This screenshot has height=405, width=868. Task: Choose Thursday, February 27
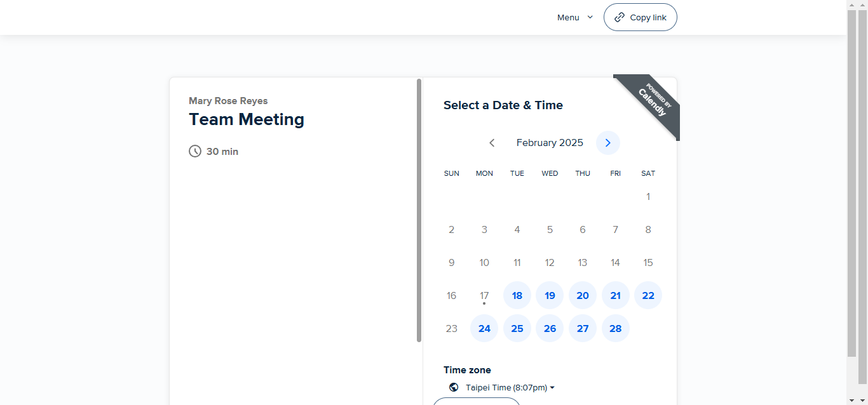click(x=583, y=328)
